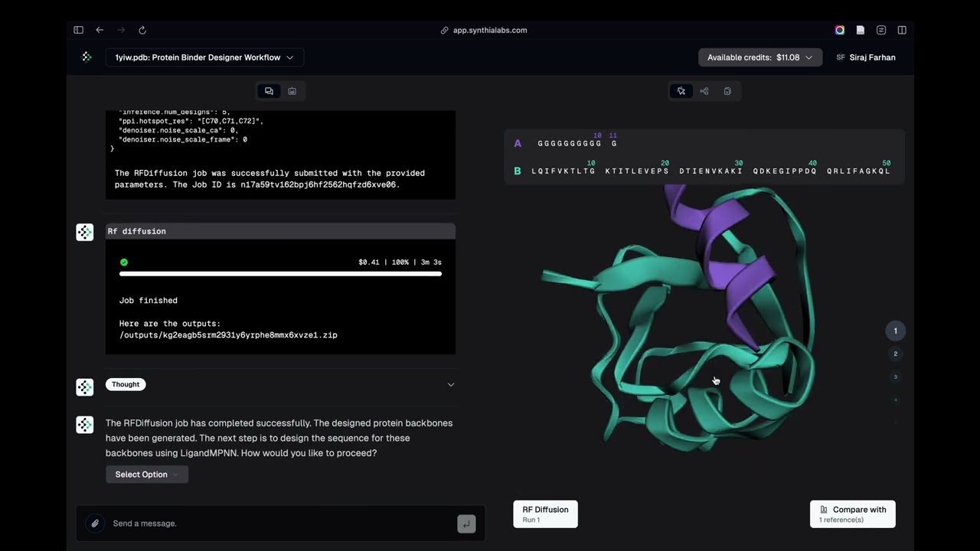Click the file export icon in viewer toolbar
The height and width of the screenshot is (551, 980).
point(727,91)
